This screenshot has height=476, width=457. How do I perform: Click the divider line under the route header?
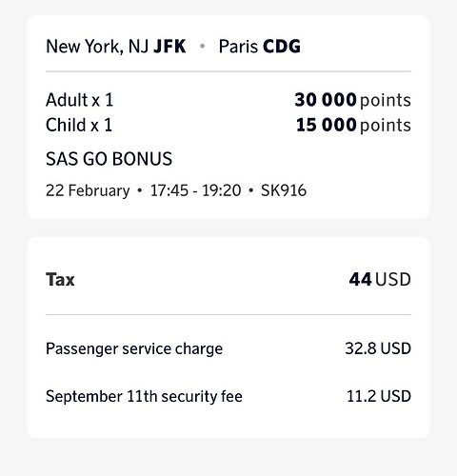(228, 71)
